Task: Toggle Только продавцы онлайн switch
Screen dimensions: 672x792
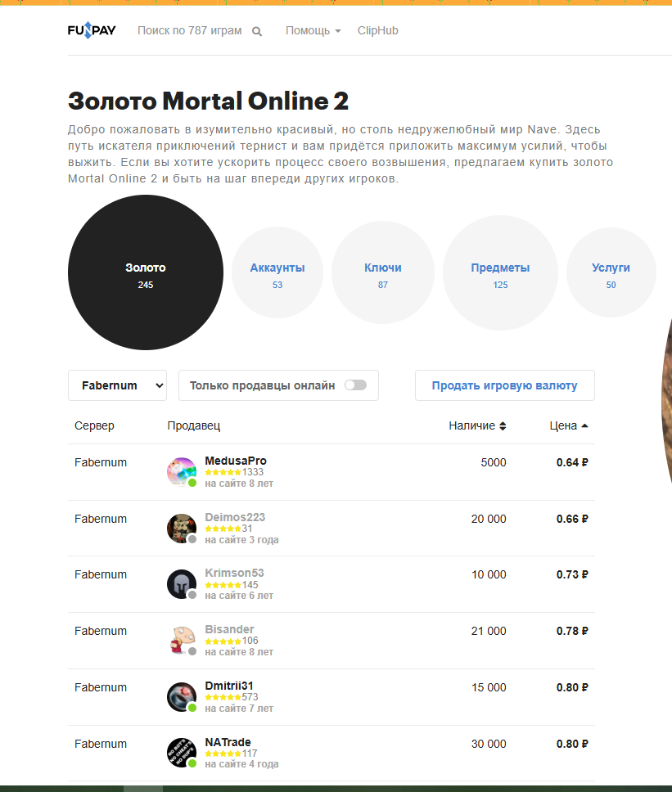Action: click(x=355, y=385)
